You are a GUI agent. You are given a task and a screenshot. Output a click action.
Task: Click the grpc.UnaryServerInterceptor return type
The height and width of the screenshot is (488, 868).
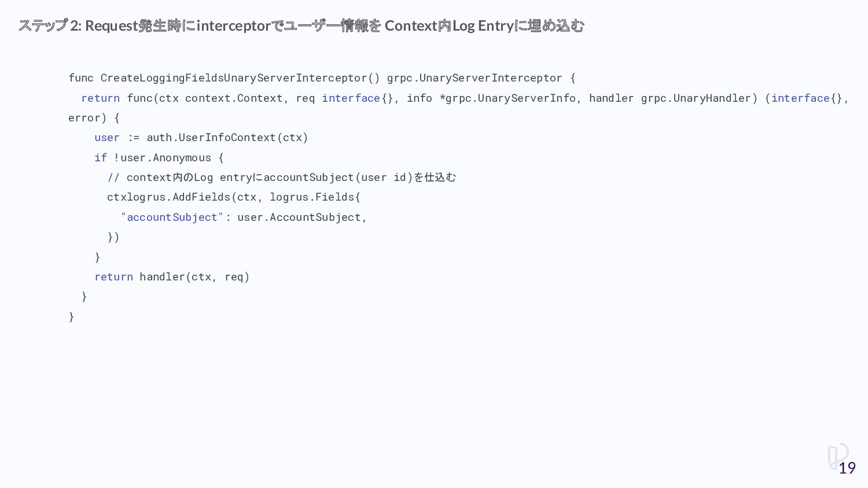[475, 78]
